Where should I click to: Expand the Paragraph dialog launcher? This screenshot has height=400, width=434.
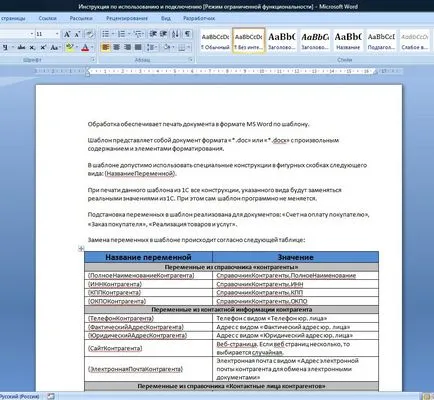pyautogui.click(x=191, y=60)
